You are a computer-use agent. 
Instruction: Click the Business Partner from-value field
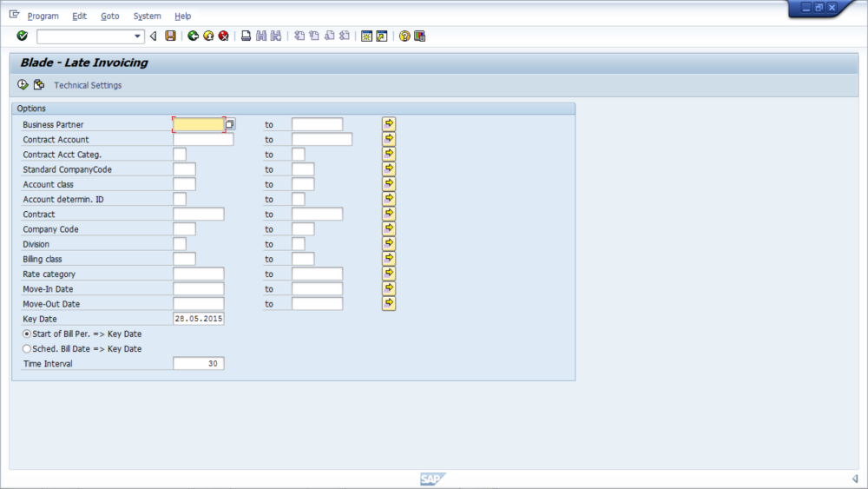[x=199, y=124]
